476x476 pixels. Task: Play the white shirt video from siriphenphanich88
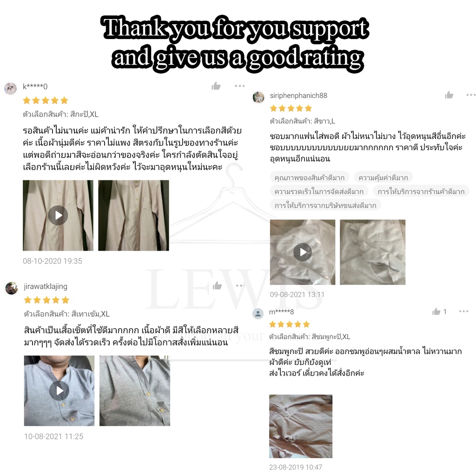click(303, 252)
